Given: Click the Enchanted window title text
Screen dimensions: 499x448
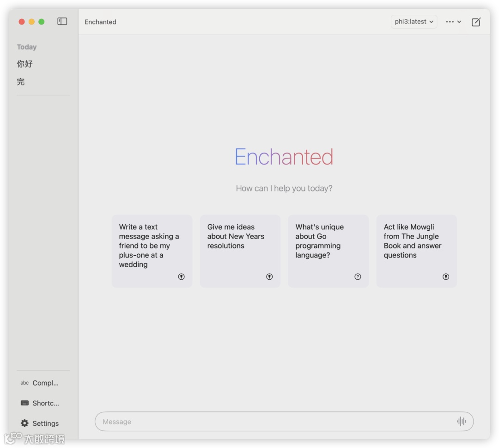Looking at the screenshot, I should coord(100,22).
